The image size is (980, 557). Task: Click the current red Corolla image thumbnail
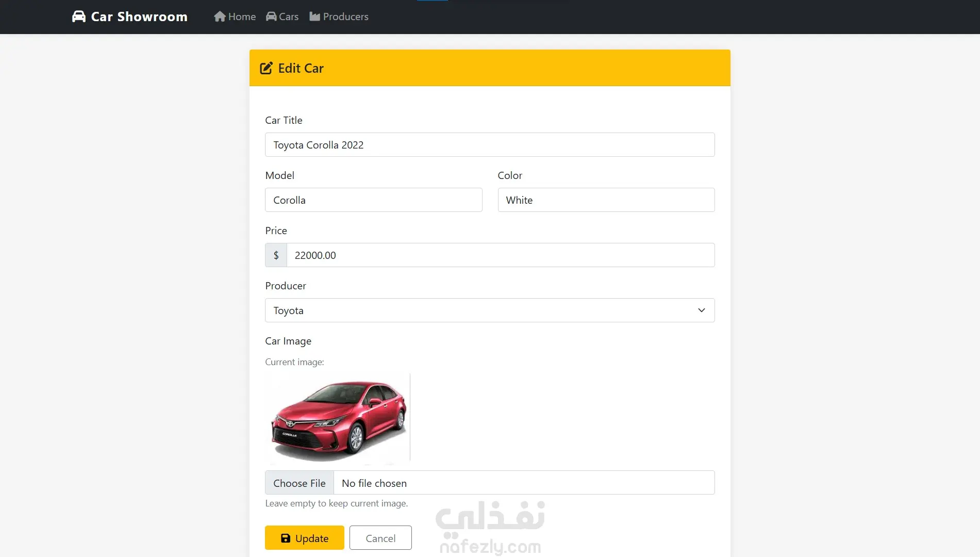[x=338, y=418]
